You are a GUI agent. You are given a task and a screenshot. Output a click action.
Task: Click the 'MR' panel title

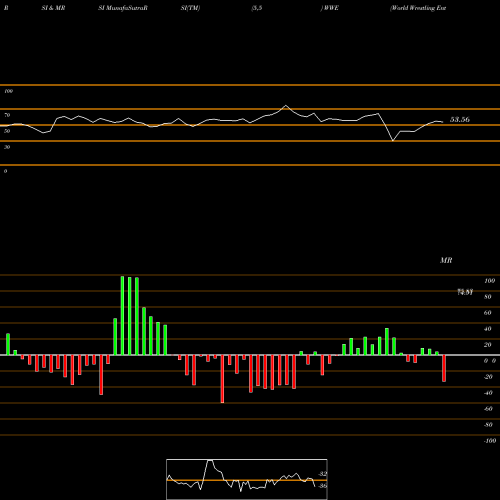tap(446, 260)
